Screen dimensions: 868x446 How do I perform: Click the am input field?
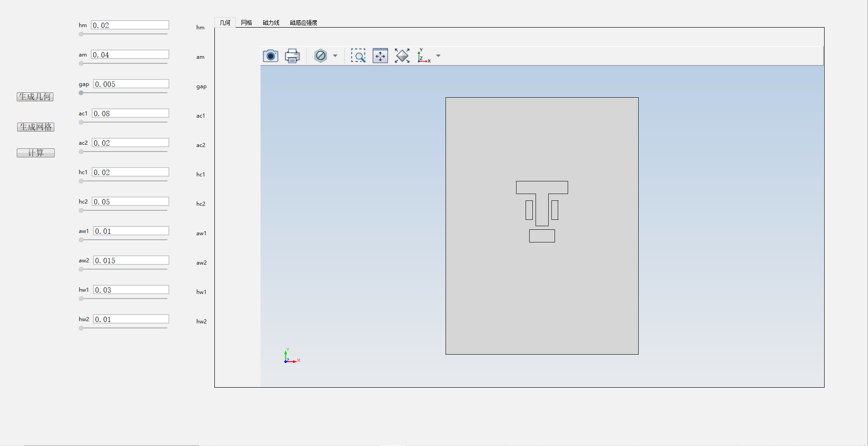click(130, 55)
